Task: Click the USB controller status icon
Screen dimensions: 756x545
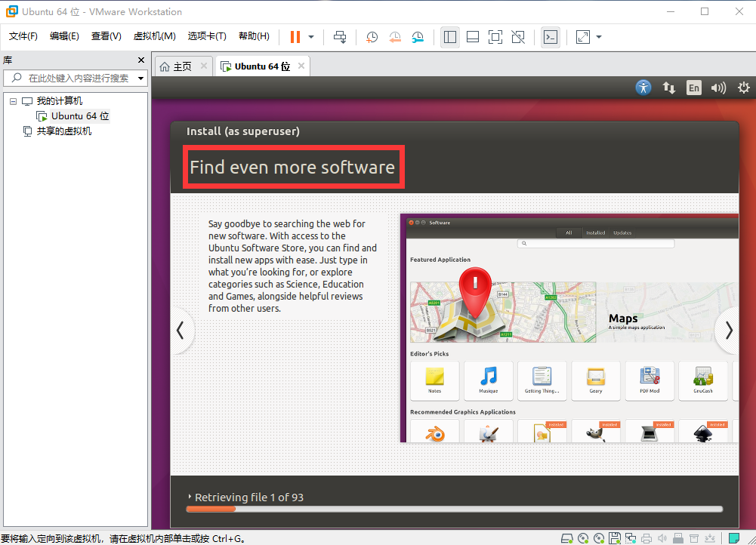Action: pos(678,538)
